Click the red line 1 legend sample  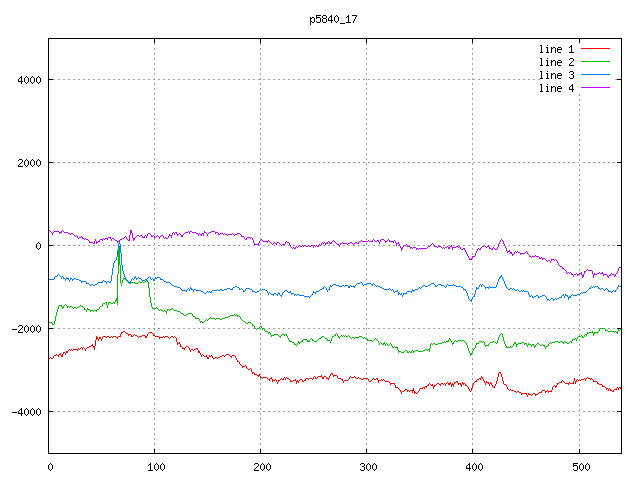click(595, 49)
